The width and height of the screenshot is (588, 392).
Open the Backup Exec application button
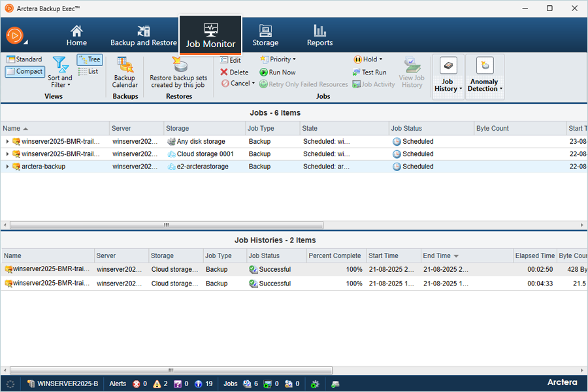pyautogui.click(x=15, y=36)
